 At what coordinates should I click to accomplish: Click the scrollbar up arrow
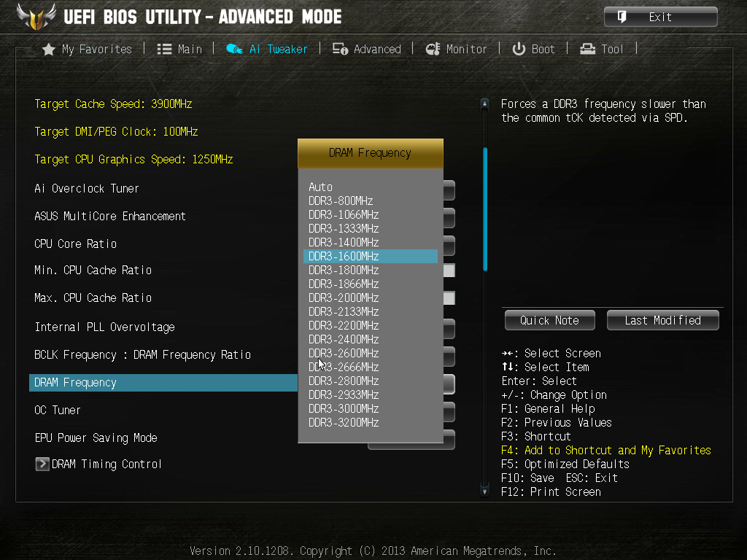tap(484, 104)
